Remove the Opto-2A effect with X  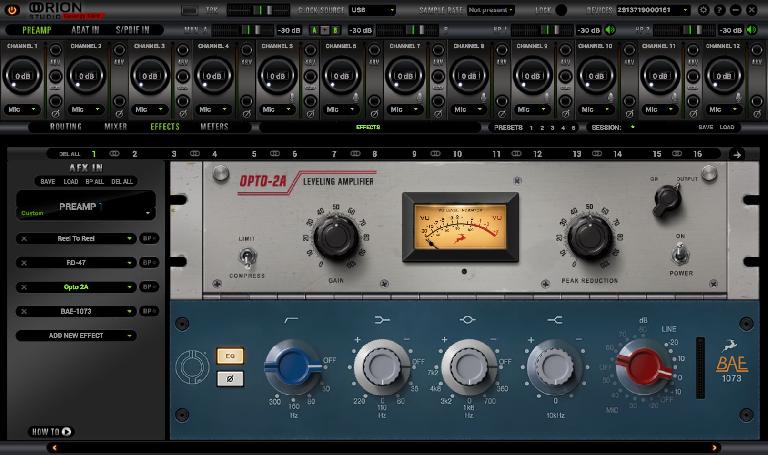pyautogui.click(x=24, y=287)
